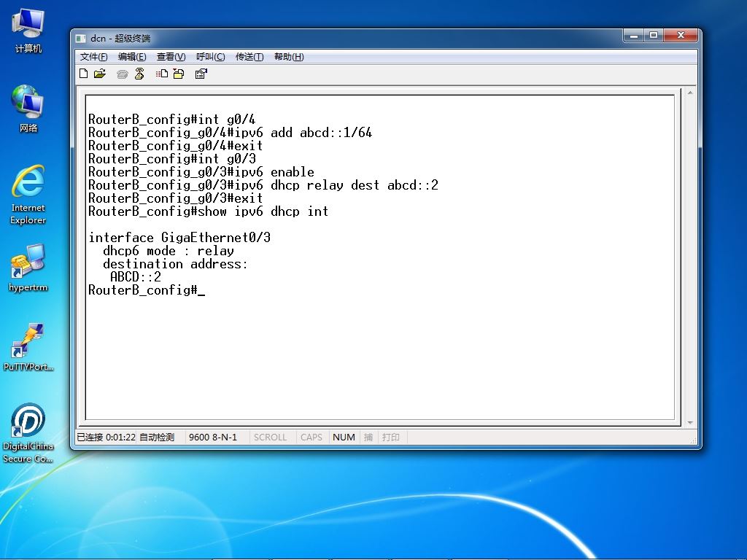The height and width of the screenshot is (560, 747).
Task: Select the PuTTYPort desktop shortcut
Action: click(28, 346)
